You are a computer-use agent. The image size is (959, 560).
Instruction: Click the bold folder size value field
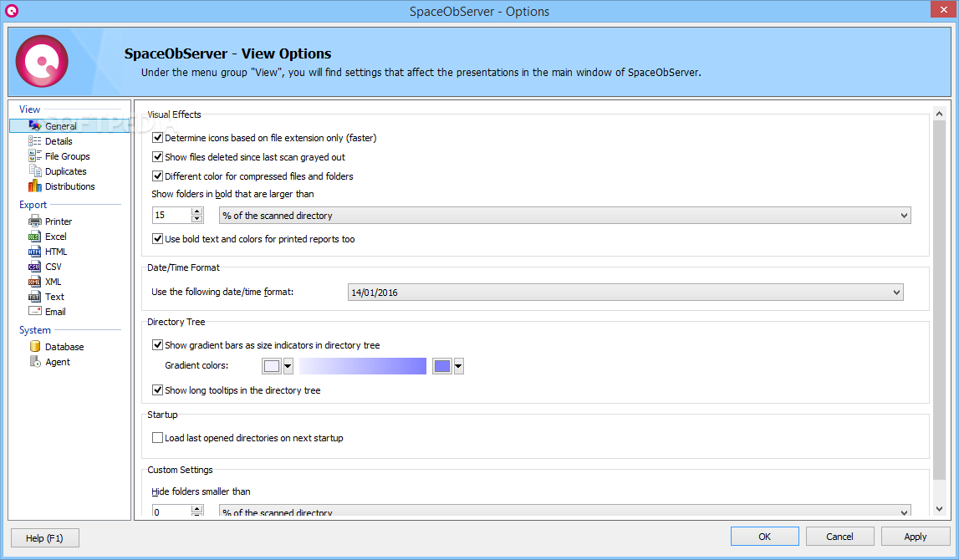(x=172, y=215)
